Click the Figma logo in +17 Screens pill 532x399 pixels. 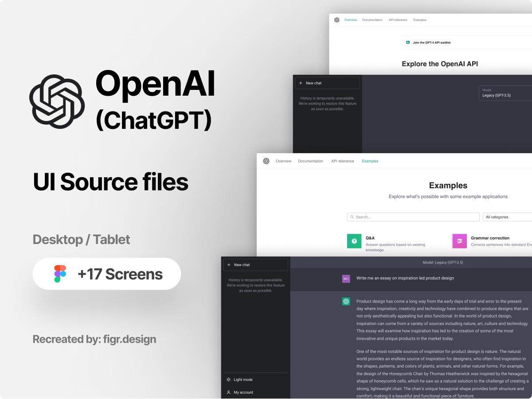60,274
